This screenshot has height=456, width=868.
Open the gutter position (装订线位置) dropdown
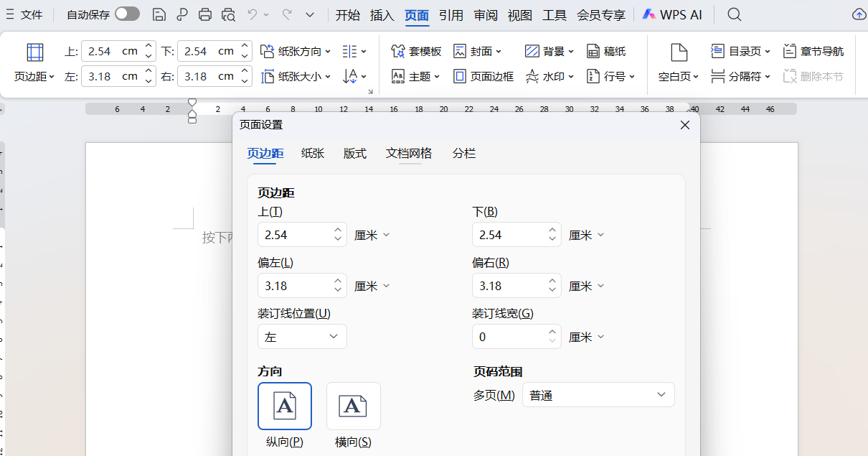[302, 337]
